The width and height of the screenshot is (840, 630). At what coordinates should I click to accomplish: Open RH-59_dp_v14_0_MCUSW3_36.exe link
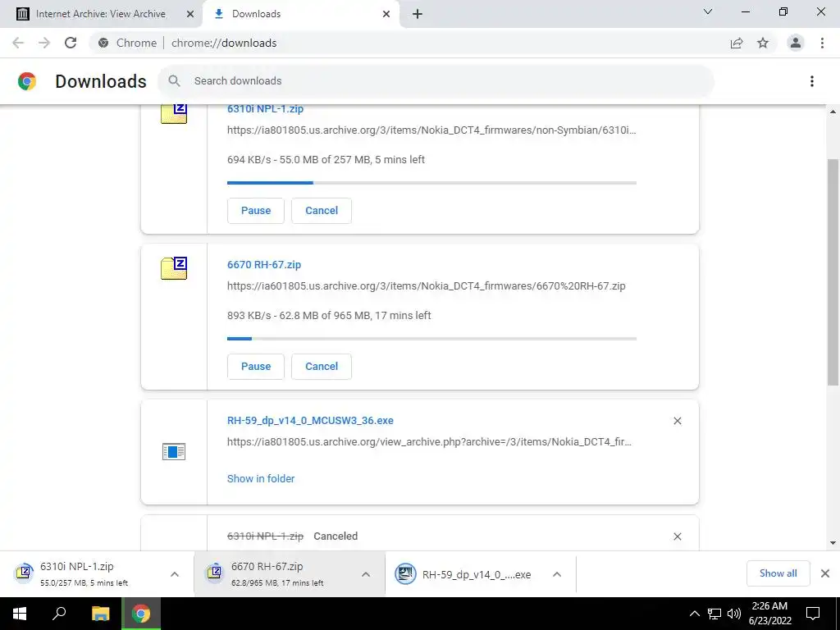coord(310,421)
